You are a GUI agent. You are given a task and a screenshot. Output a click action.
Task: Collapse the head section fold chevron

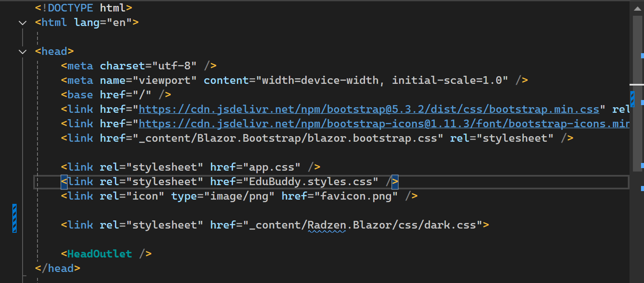click(x=23, y=51)
